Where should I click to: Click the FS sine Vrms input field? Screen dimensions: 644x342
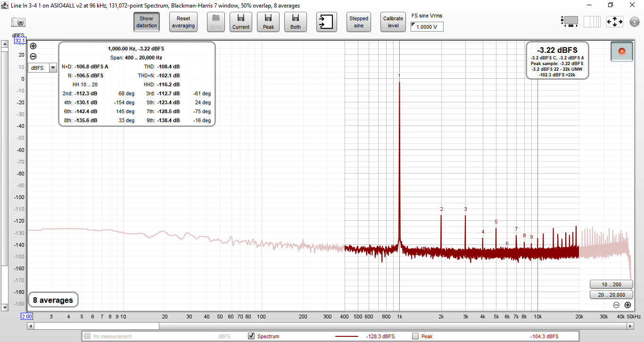[x=427, y=27]
